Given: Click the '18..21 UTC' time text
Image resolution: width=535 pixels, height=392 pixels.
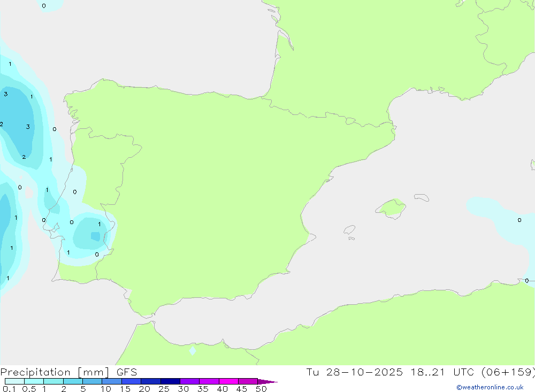Looking at the screenshot, I should [442, 372].
